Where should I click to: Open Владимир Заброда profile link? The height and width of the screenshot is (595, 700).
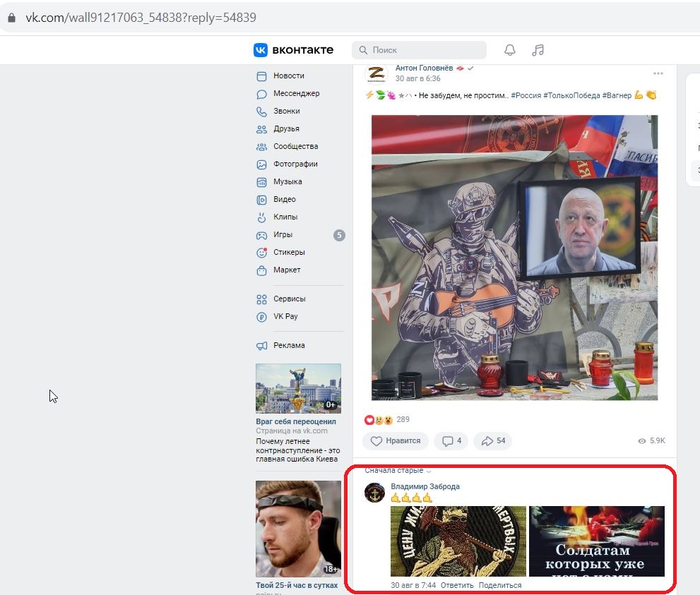pyautogui.click(x=425, y=486)
